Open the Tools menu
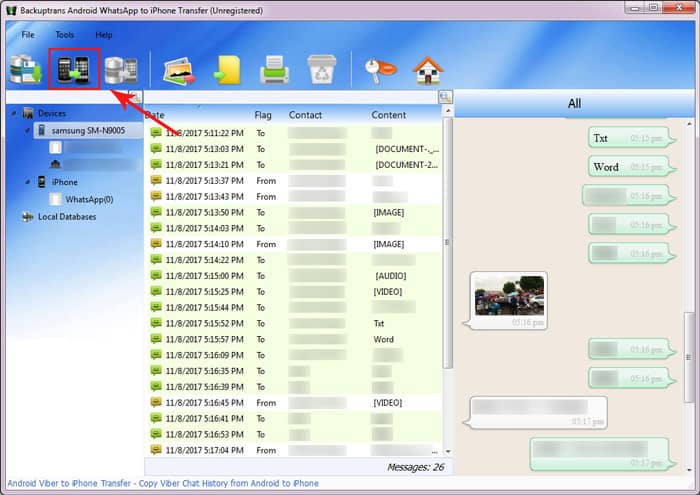700x495 pixels. point(65,35)
